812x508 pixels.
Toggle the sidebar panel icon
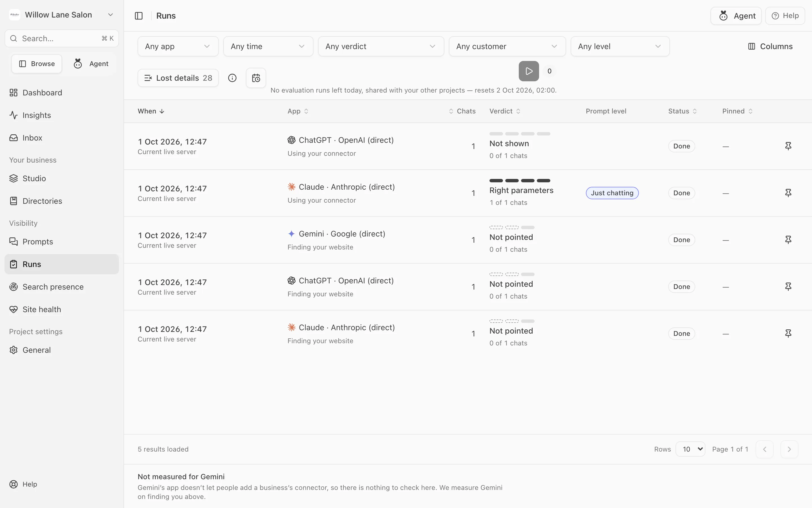coord(139,16)
